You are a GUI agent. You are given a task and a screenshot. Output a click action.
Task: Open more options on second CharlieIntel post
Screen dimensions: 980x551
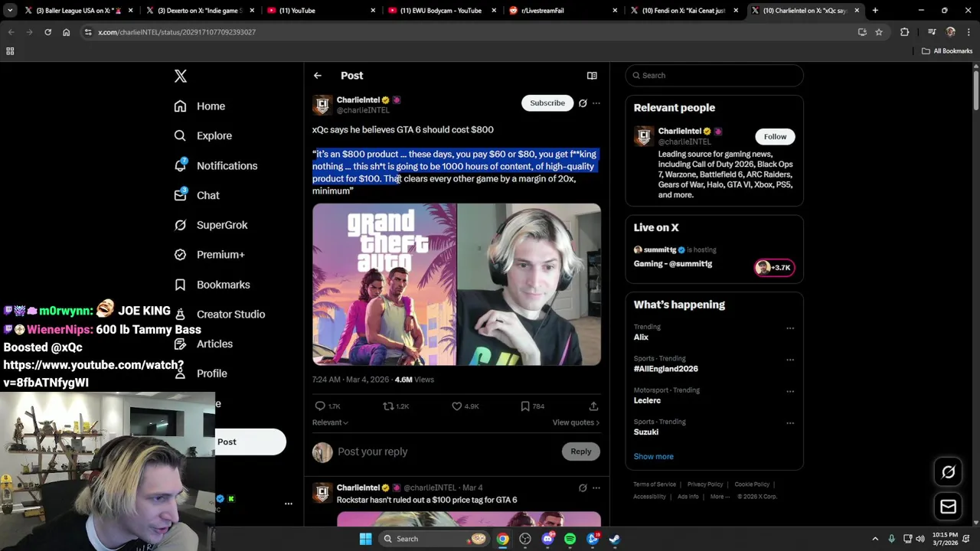click(596, 487)
